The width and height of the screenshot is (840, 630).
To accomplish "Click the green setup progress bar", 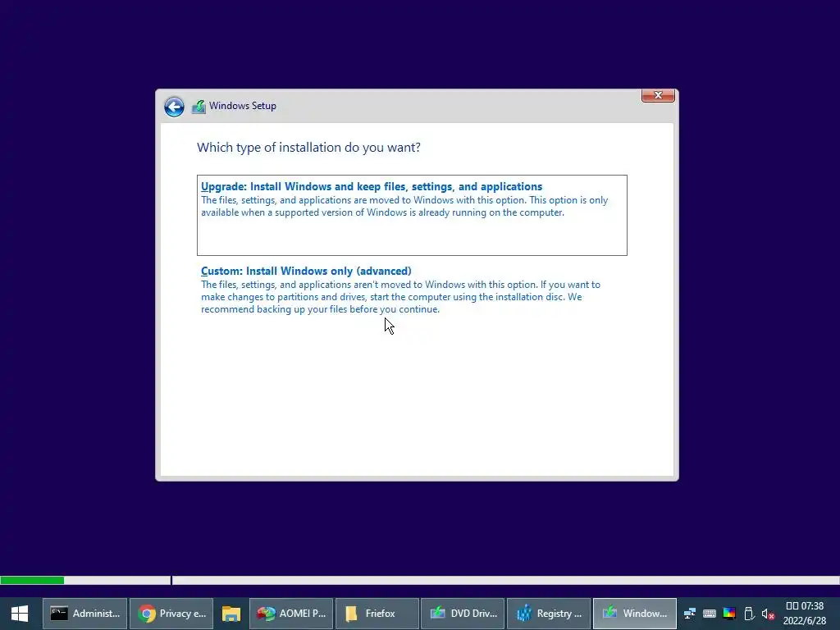I will coord(32,580).
